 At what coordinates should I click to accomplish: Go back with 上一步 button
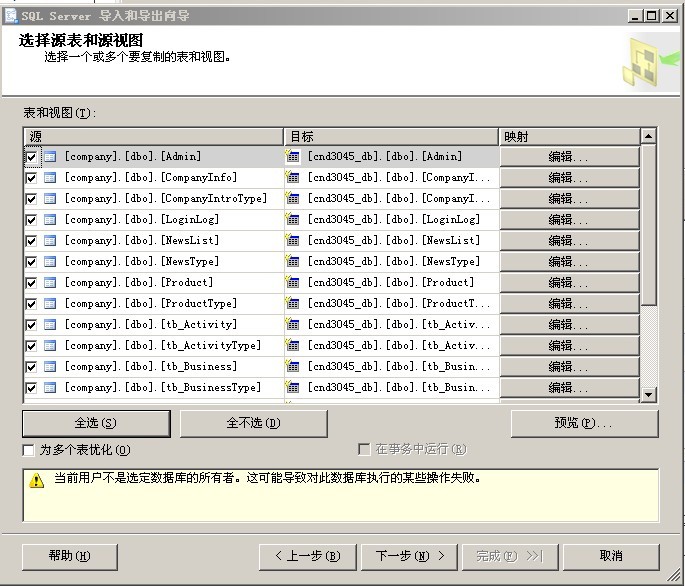[x=308, y=557]
